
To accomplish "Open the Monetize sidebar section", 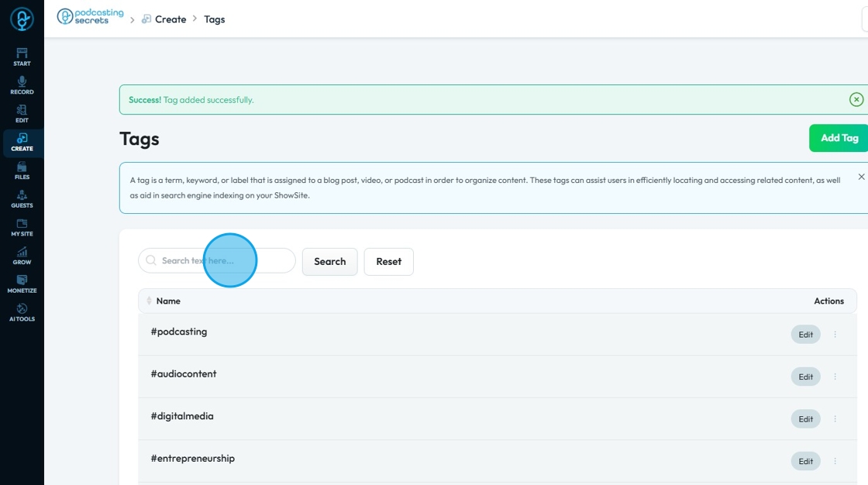I will tap(22, 284).
